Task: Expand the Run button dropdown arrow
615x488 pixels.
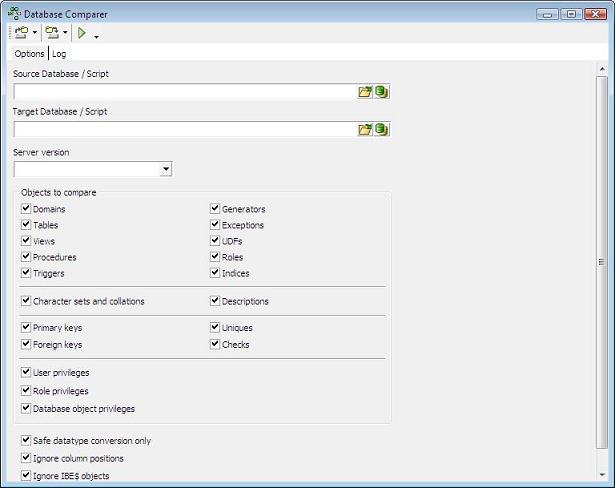Action: (x=96, y=35)
